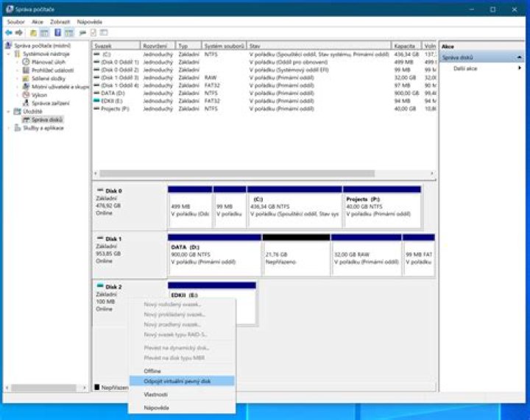Sort by the Stav column header
Image resolution: width=530 pixels, height=420 pixels.
(x=319, y=46)
